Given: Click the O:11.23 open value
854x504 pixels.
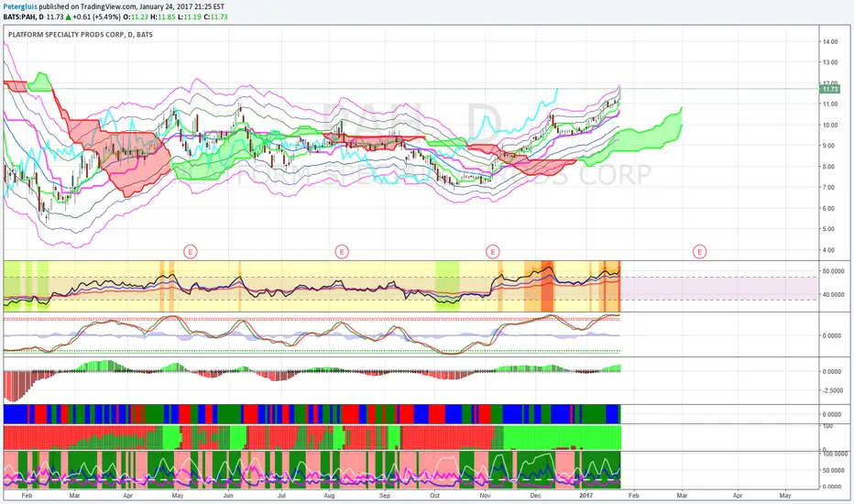Looking at the screenshot, I should tap(136, 16).
